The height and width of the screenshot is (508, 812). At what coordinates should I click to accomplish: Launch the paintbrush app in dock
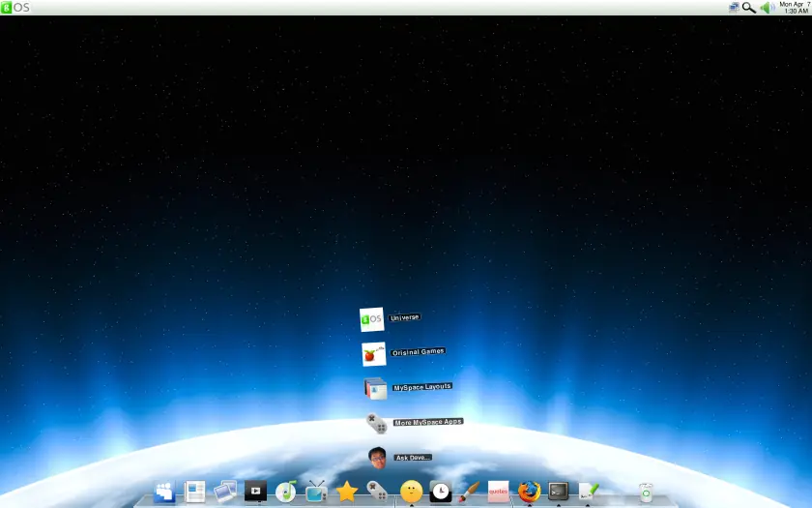(469, 492)
